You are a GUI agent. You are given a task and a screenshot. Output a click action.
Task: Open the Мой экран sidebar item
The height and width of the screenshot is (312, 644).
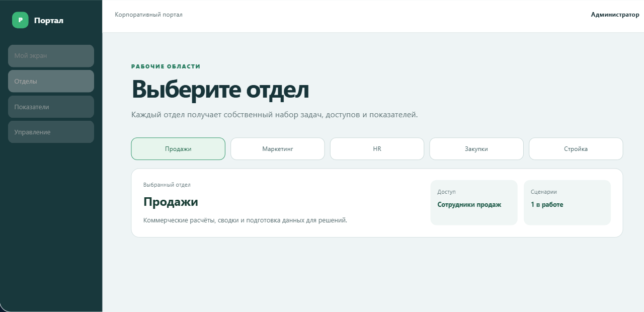click(51, 56)
